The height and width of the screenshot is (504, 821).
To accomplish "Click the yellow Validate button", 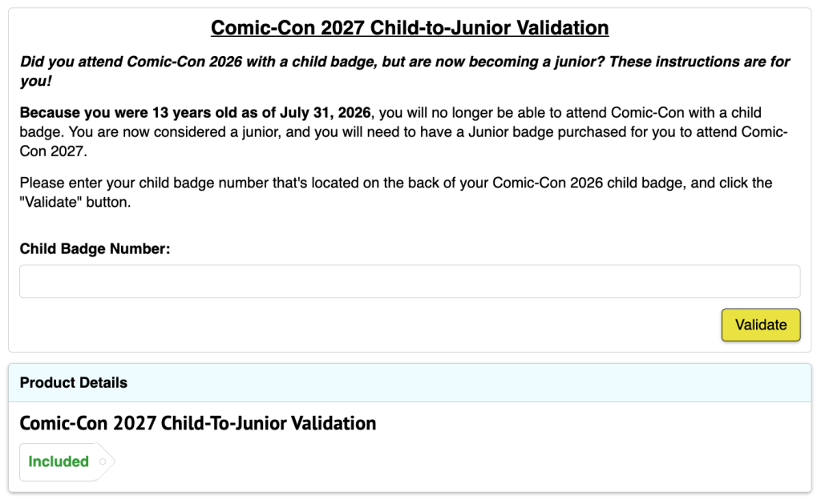I will click(x=760, y=325).
